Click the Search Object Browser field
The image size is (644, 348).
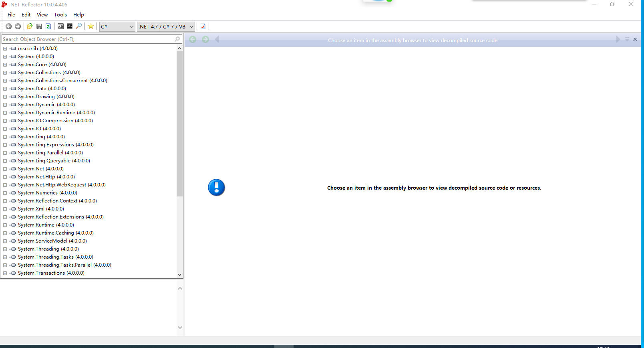click(x=92, y=39)
